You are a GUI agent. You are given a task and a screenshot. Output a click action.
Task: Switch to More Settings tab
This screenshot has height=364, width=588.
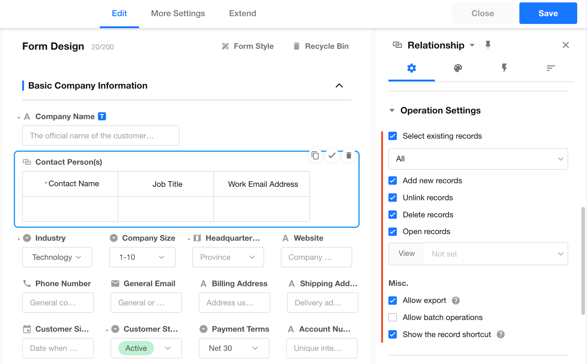[178, 13]
